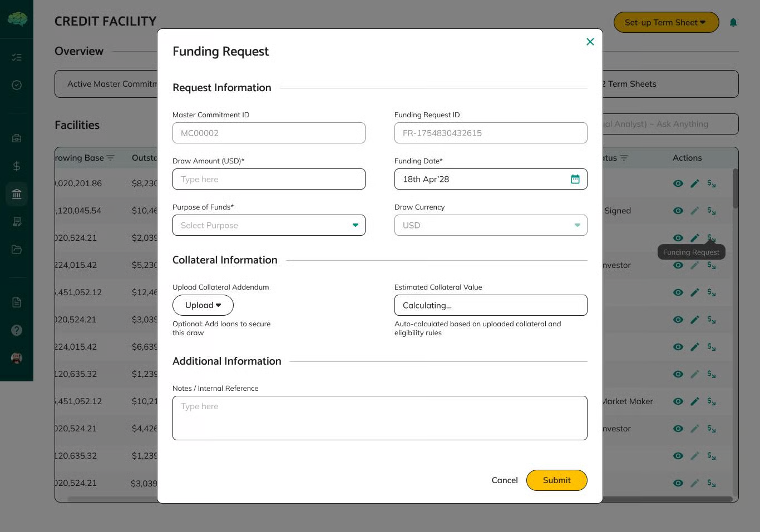Click the dollar sign sidebar icon
This screenshot has height=532, width=760.
click(17, 166)
